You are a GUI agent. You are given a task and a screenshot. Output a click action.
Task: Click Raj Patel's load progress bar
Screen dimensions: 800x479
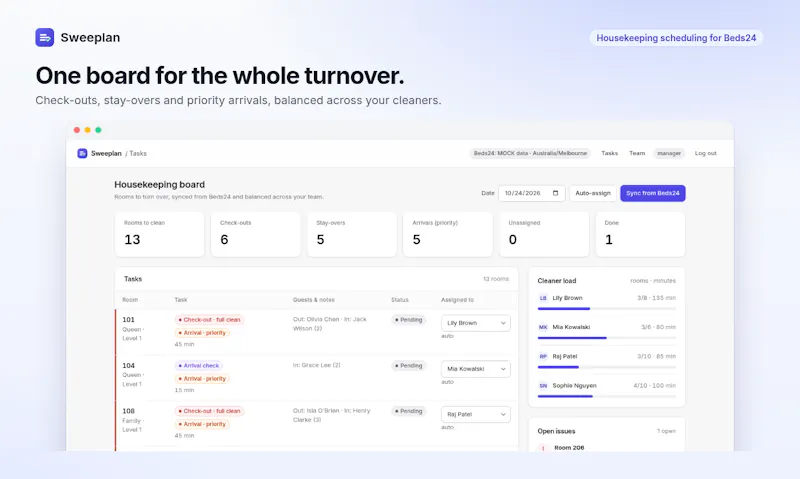coord(607,367)
